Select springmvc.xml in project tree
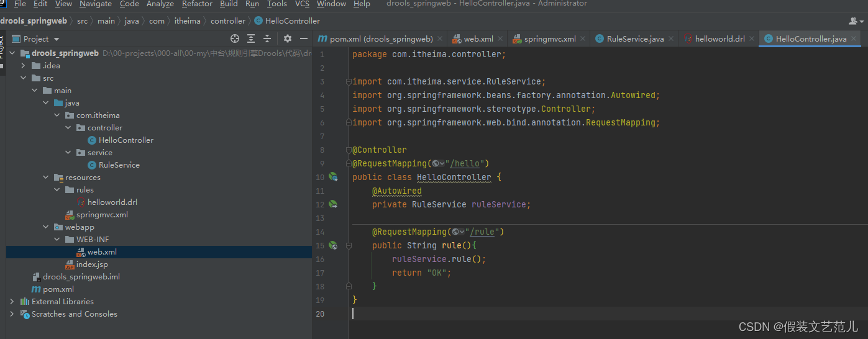This screenshot has height=339, width=868. click(x=102, y=214)
